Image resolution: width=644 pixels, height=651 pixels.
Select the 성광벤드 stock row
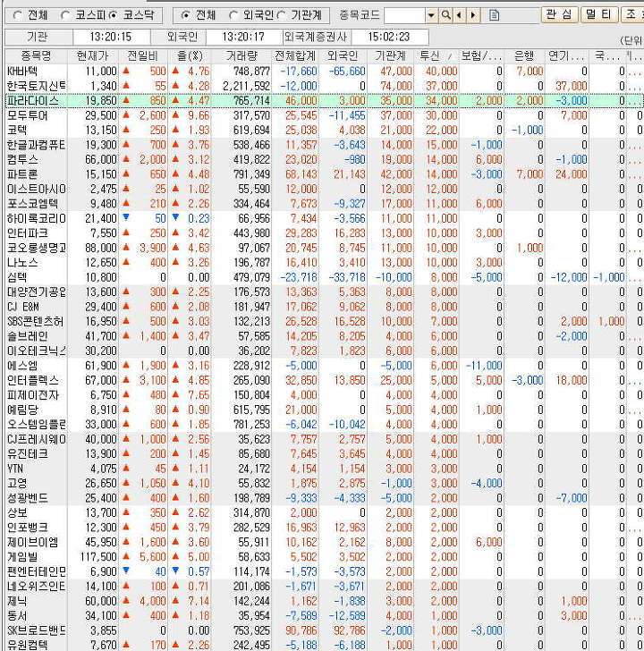pyautogui.click(x=324, y=498)
